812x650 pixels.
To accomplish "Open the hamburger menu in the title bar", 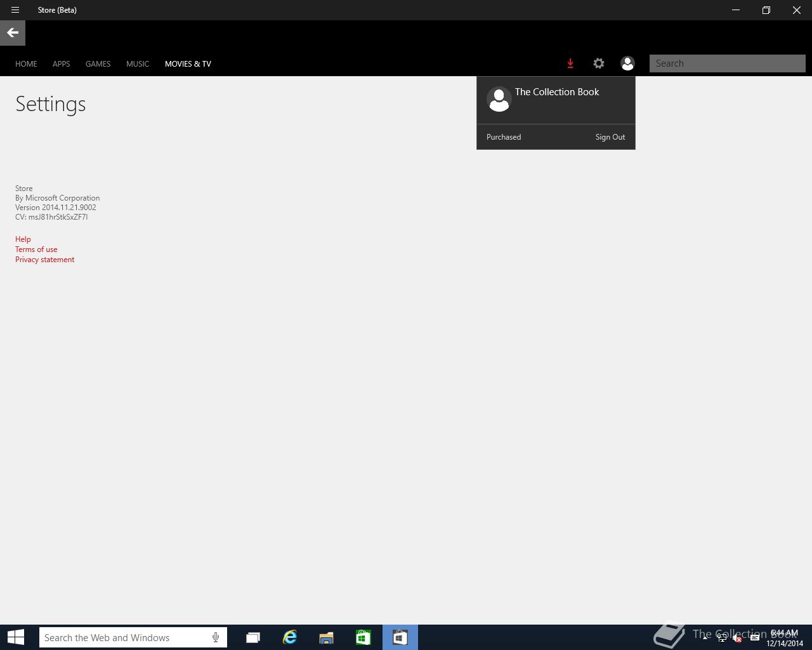I will 15,10.
